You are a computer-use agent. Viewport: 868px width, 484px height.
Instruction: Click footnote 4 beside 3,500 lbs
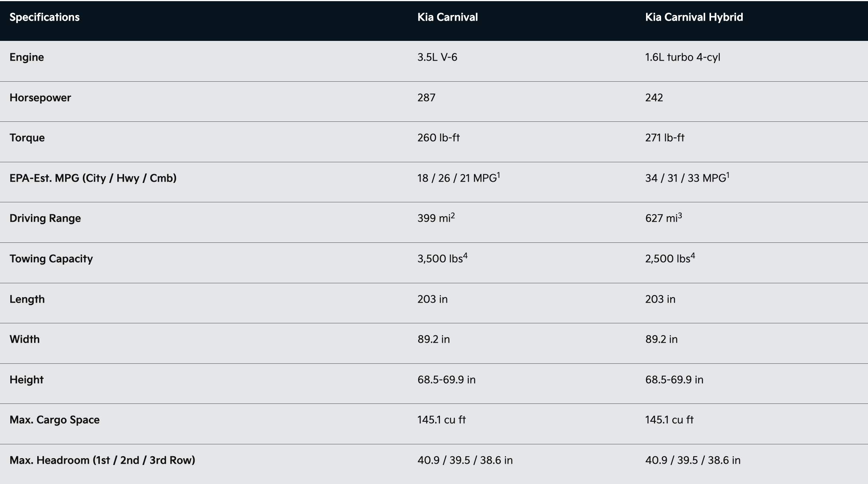click(465, 256)
